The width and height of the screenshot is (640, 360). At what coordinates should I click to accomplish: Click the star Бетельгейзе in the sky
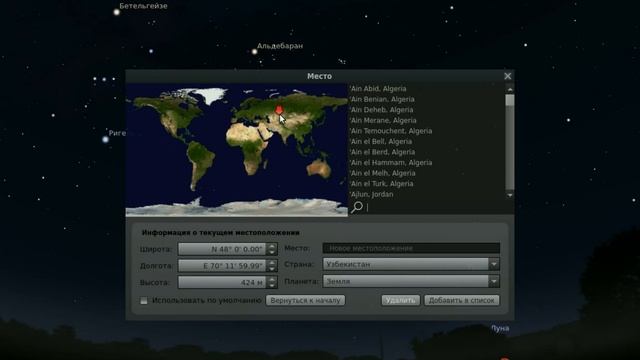pos(117,12)
